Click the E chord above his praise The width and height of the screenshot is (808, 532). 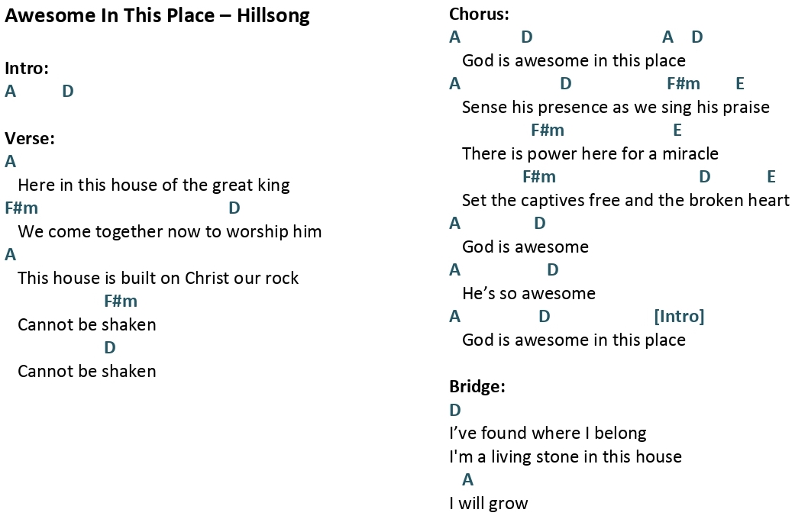click(x=740, y=83)
